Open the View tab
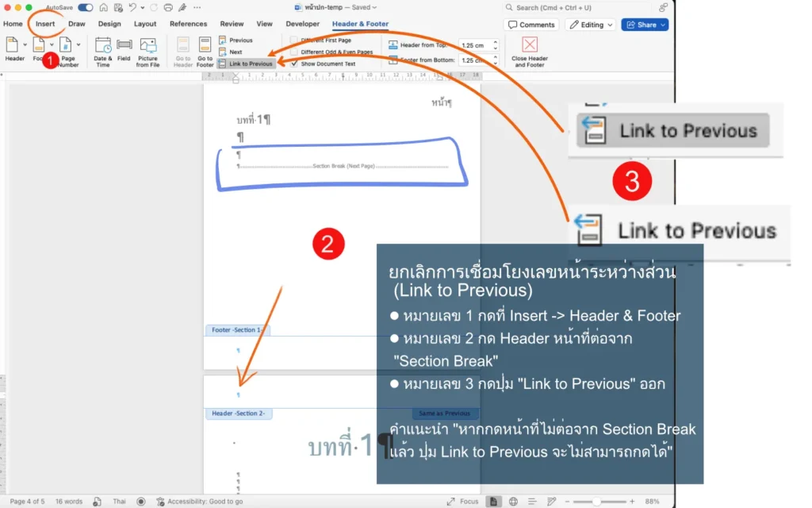 264,24
